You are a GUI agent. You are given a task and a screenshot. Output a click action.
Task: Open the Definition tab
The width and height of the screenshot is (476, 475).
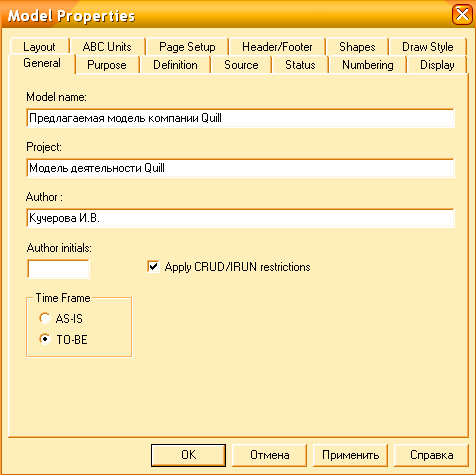(x=175, y=65)
